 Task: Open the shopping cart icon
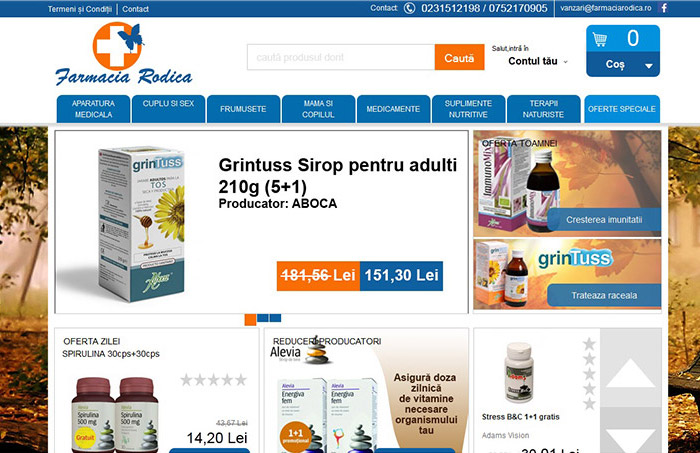coord(600,39)
